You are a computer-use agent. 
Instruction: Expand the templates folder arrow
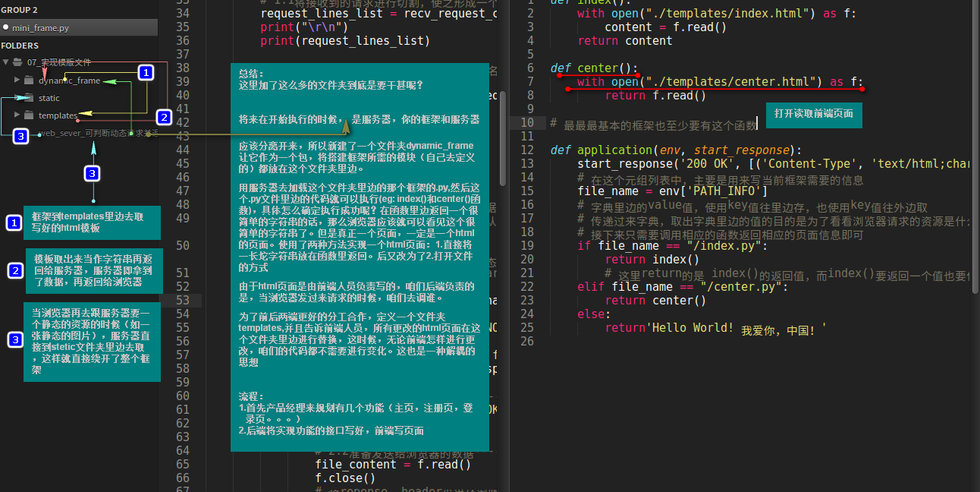(17, 115)
